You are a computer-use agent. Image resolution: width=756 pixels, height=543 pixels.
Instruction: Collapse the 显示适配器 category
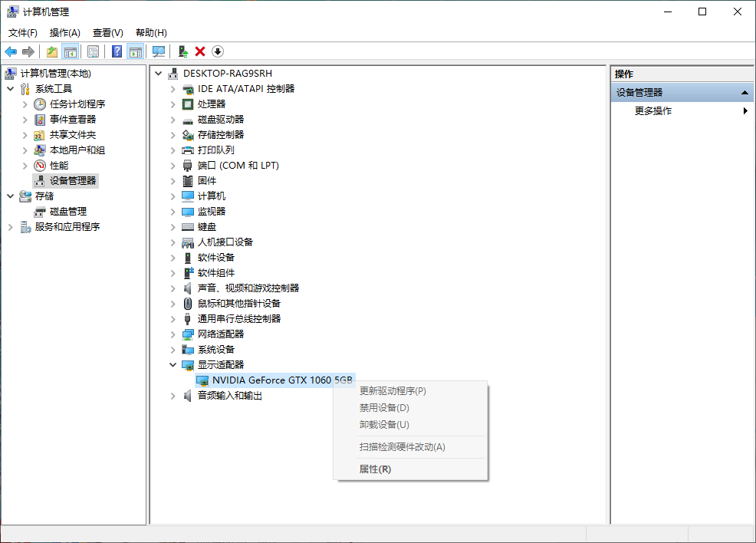[x=173, y=365]
